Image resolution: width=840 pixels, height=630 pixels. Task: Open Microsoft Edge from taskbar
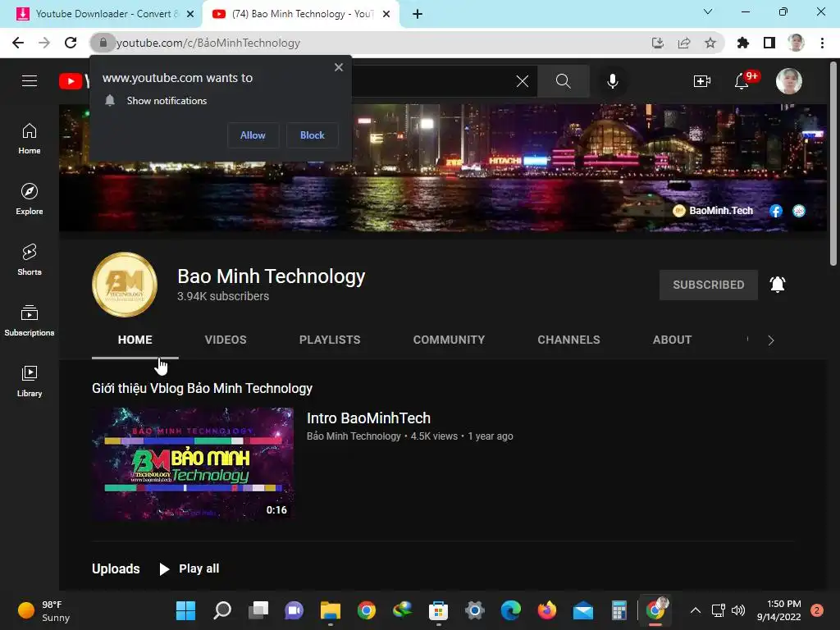[x=510, y=610]
